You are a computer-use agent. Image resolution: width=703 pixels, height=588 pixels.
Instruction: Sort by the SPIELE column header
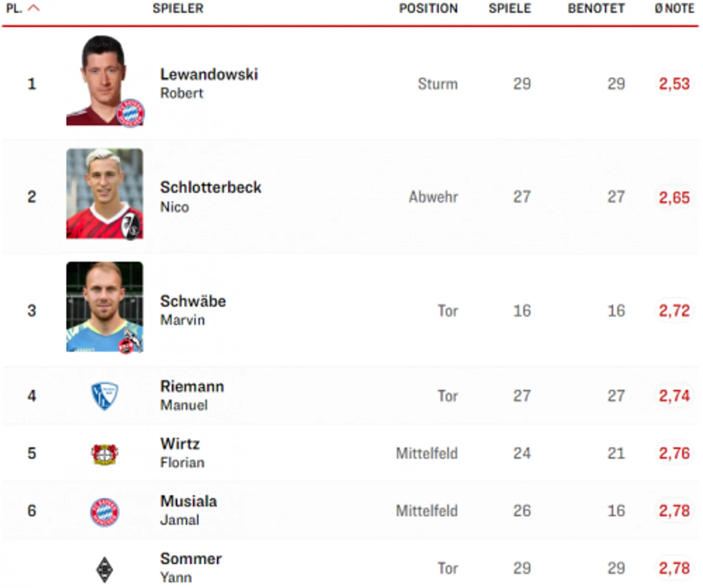[x=509, y=9]
